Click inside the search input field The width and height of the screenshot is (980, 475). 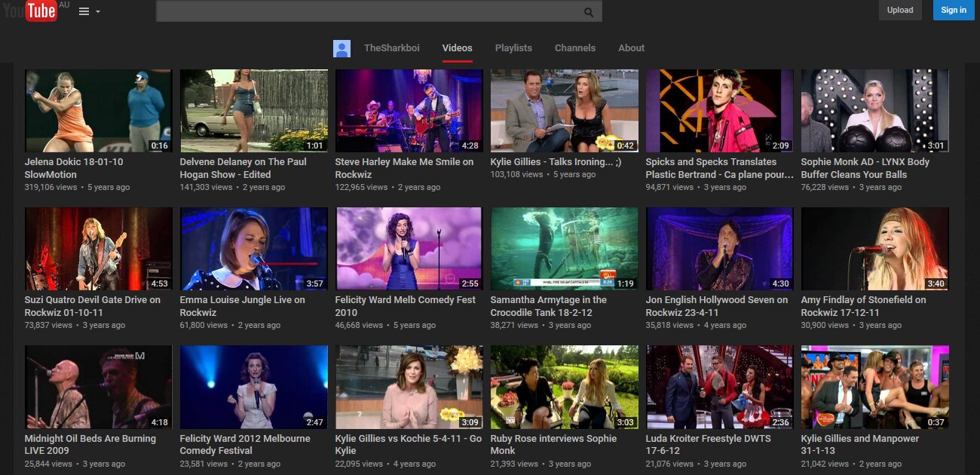coord(369,11)
